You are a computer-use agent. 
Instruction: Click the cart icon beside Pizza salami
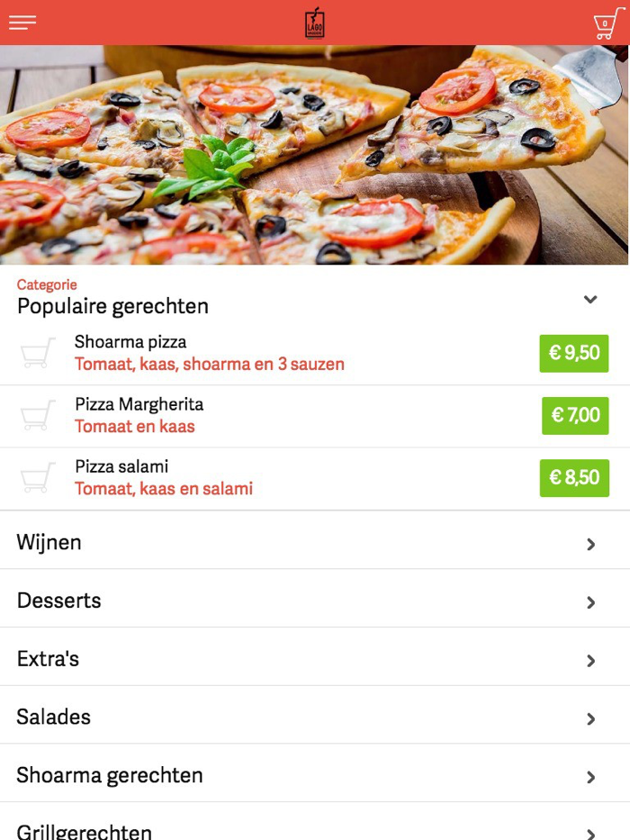35,477
